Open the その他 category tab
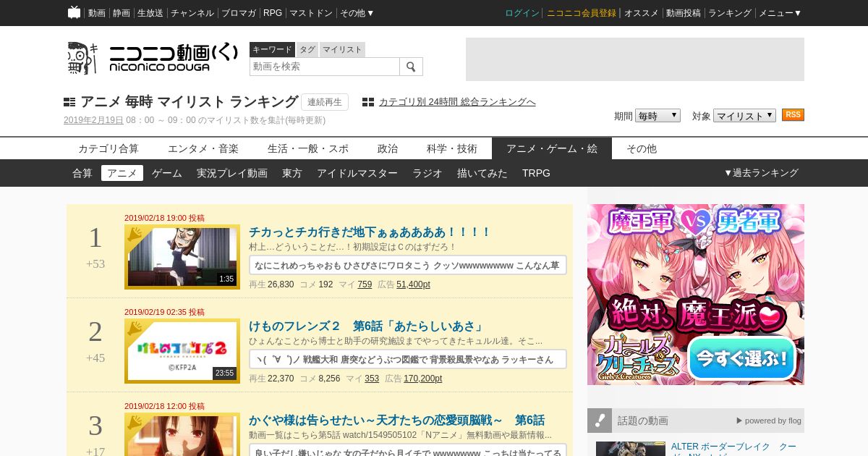 pos(642,148)
